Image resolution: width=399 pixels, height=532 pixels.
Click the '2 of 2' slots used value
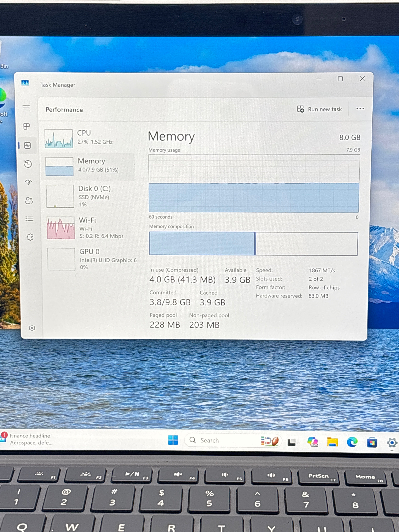[316, 279]
